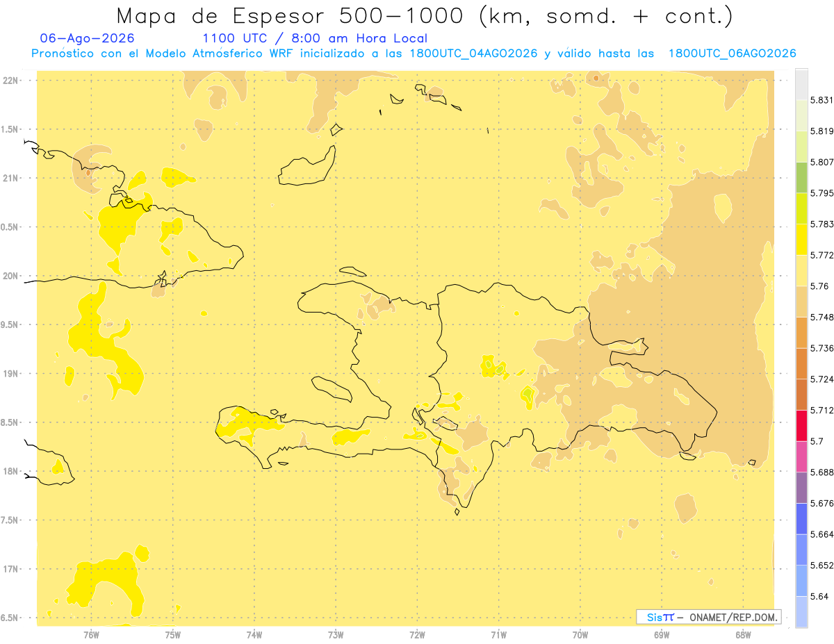Click the longitude label '72W'
This screenshot has height=644, width=834.
(x=417, y=634)
